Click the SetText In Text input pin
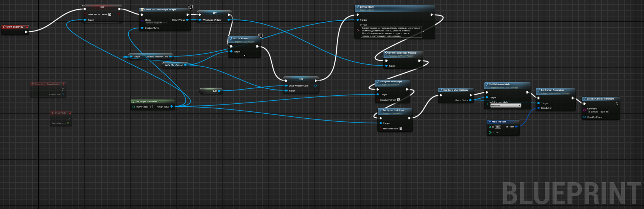Viewport: 644px width, 209px height. pos(358,31)
